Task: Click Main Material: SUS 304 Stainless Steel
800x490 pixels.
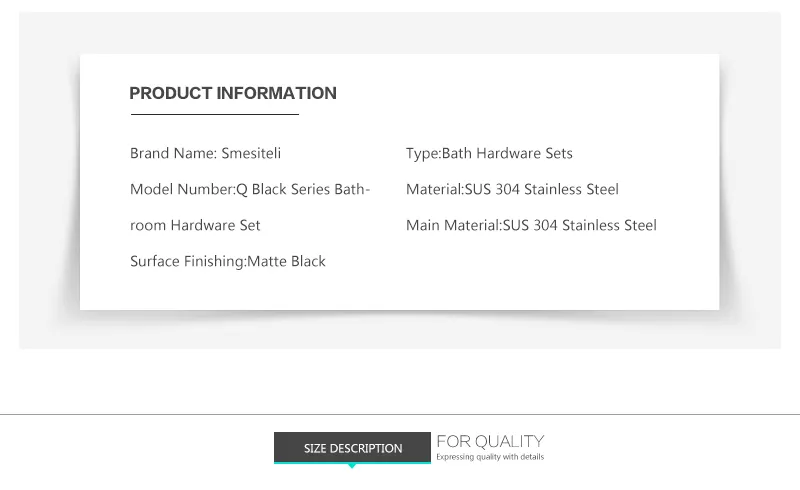Action: [x=531, y=225]
